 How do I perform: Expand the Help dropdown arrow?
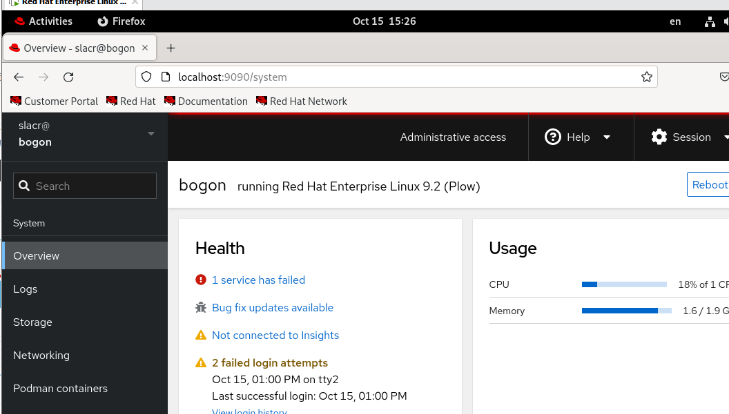(x=606, y=138)
